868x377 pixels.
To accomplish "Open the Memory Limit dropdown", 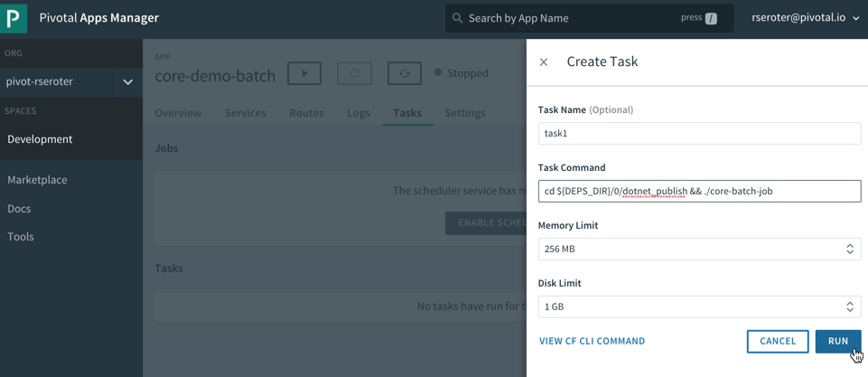I will [x=698, y=249].
